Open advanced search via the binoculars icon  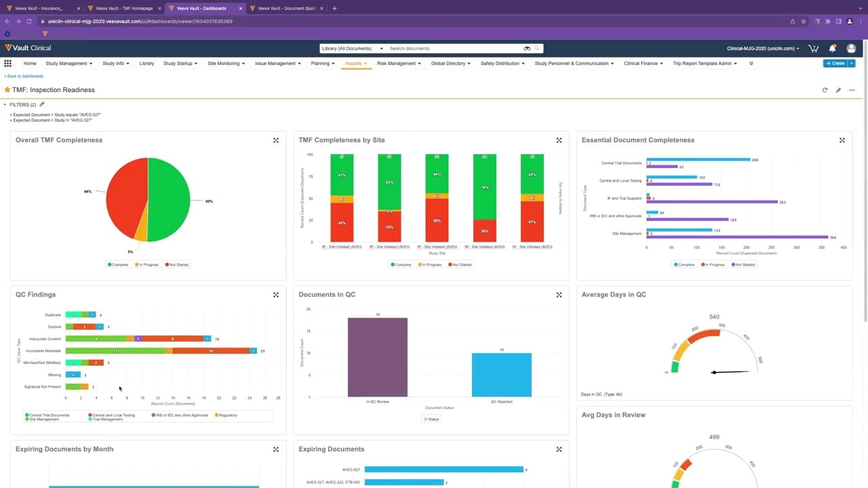tap(527, 49)
